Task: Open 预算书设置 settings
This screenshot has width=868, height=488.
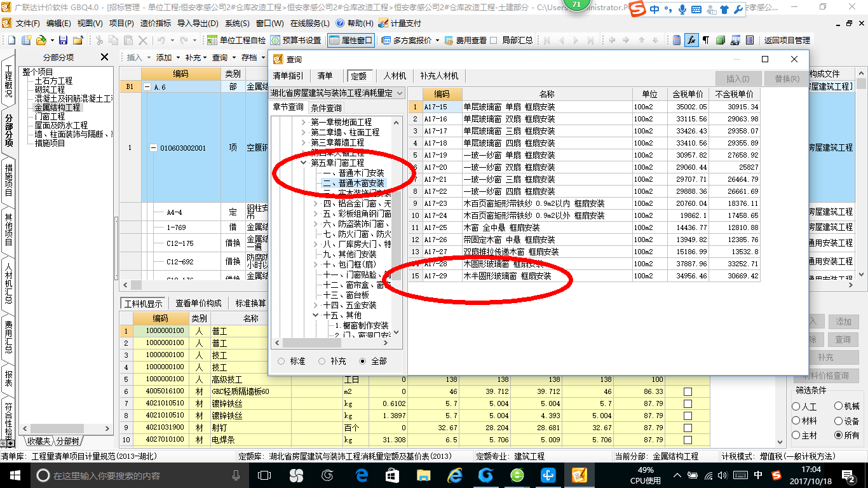Action: (x=297, y=40)
